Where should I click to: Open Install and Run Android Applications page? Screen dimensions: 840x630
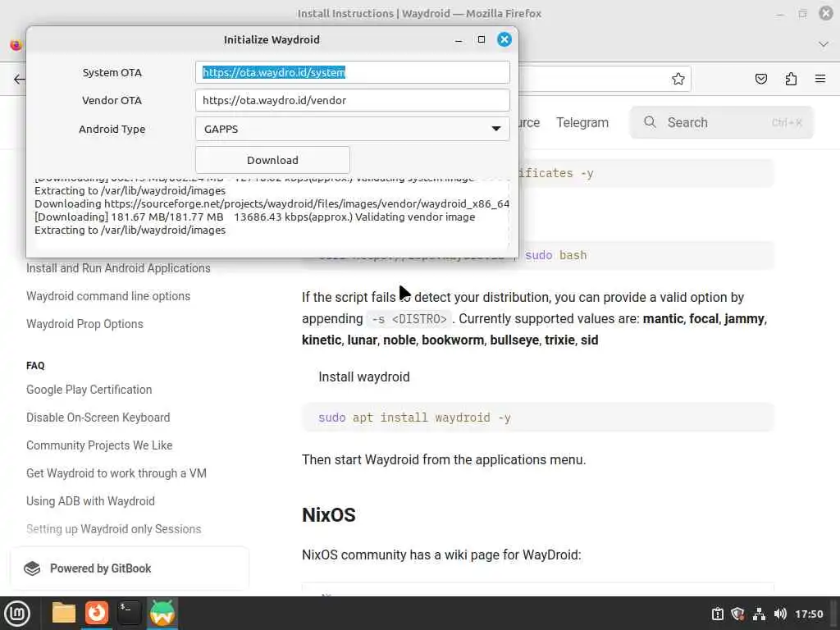tap(118, 268)
